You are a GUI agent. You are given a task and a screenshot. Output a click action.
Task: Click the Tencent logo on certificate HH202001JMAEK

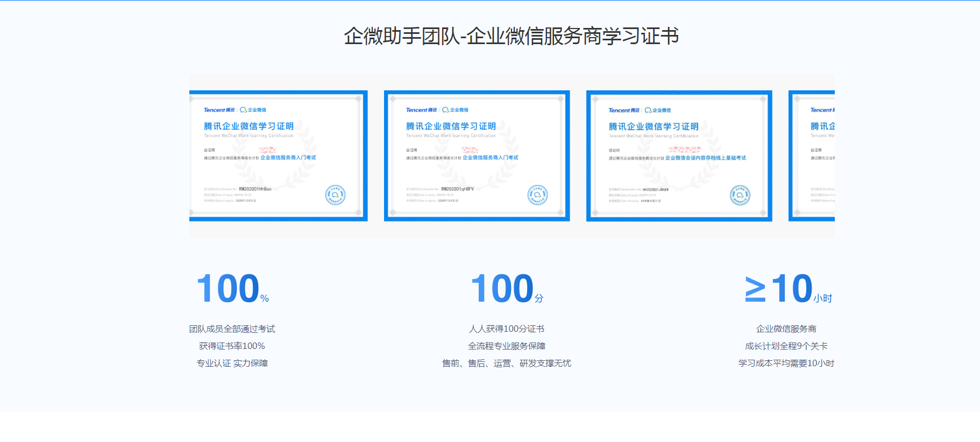pos(624,110)
